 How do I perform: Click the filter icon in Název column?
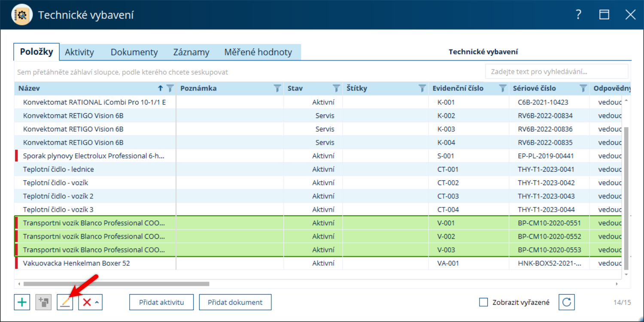click(170, 88)
